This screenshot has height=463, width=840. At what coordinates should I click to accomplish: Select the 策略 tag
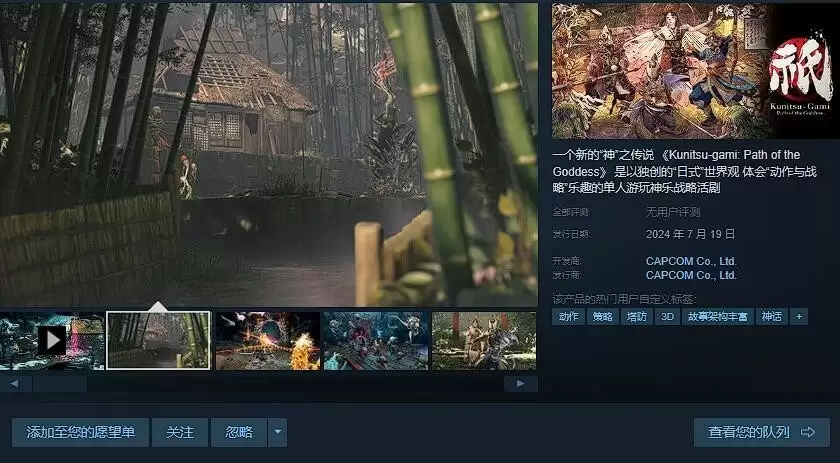pos(603,317)
